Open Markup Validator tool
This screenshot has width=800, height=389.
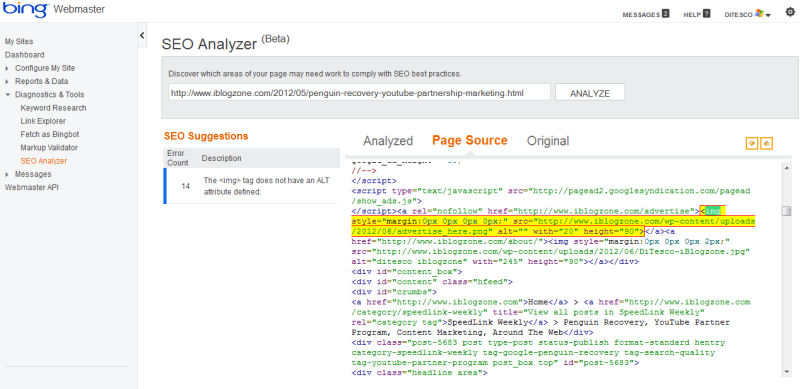(x=49, y=148)
